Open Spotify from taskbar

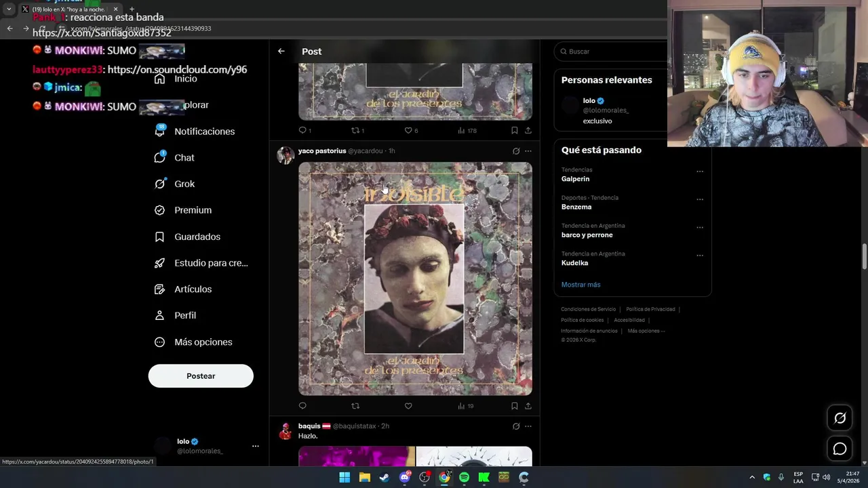tap(464, 477)
